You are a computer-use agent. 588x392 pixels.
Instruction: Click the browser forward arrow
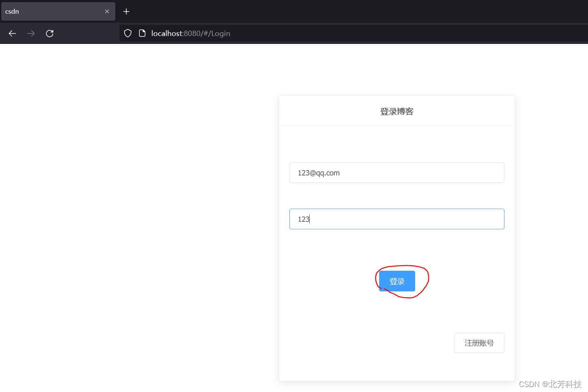(x=31, y=34)
